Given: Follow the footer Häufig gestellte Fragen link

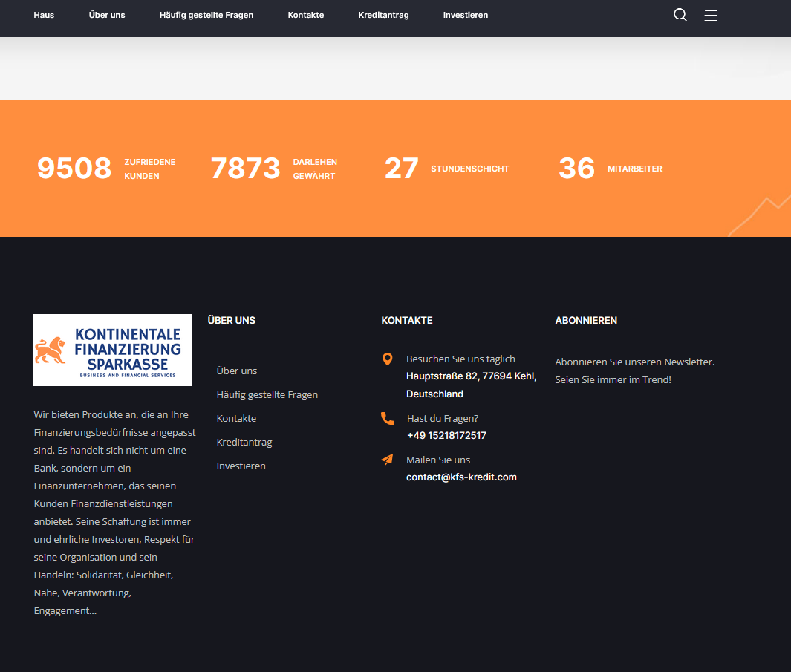Looking at the screenshot, I should (x=267, y=394).
